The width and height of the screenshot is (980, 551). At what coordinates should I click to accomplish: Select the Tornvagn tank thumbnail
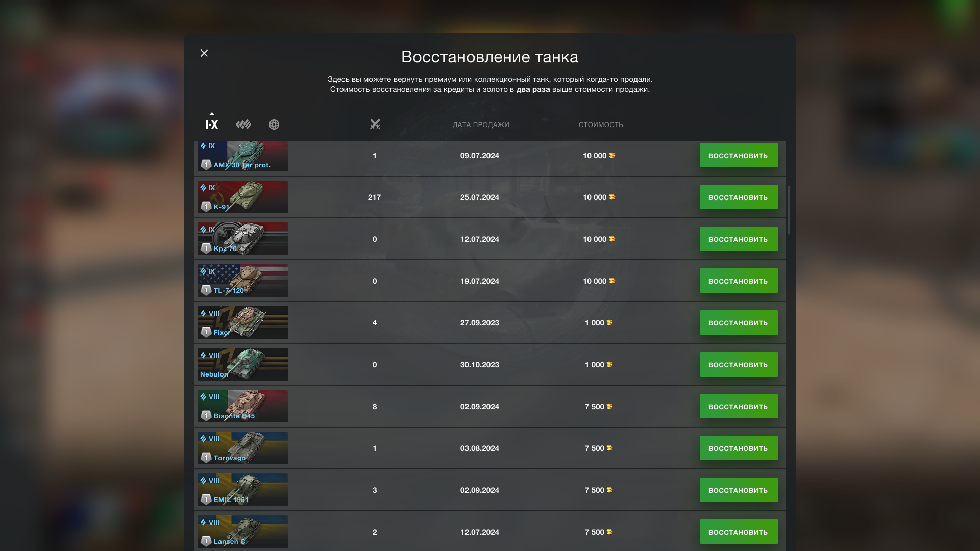coord(243,448)
